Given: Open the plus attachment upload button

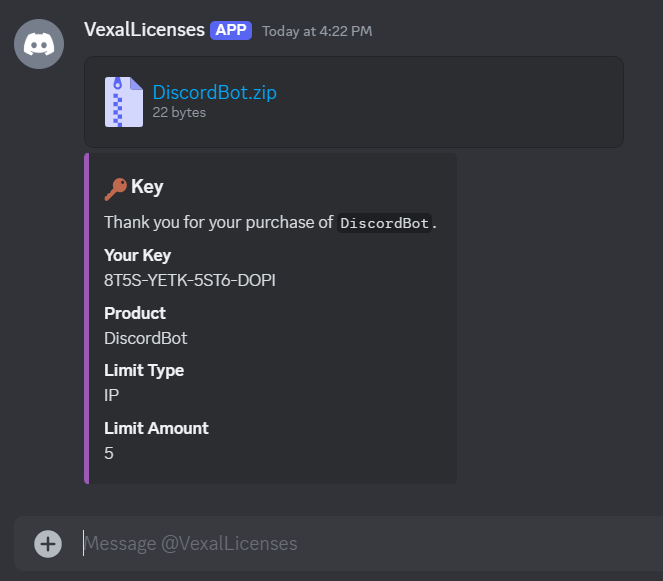Looking at the screenshot, I should pyautogui.click(x=48, y=543).
